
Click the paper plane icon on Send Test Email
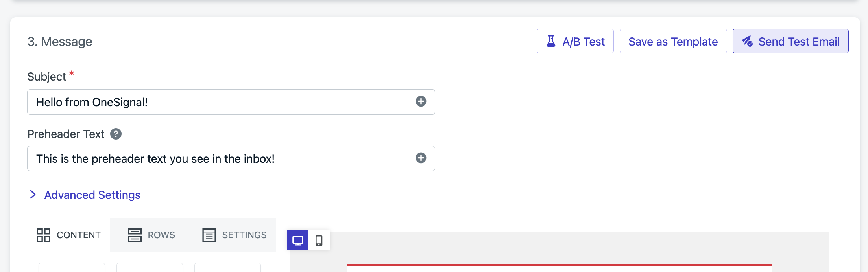(x=747, y=41)
